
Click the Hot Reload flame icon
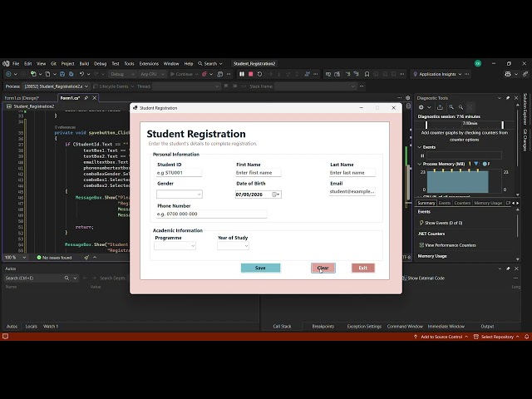[204, 74]
